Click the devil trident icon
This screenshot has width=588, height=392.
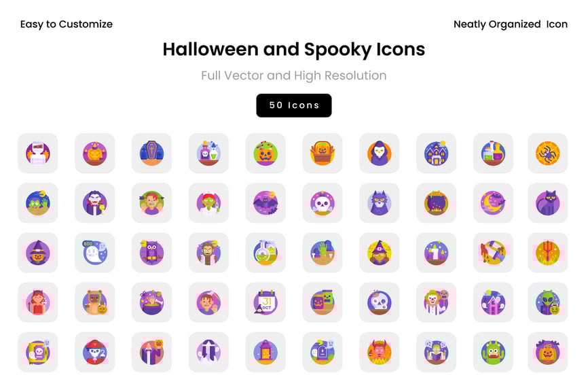click(547, 252)
